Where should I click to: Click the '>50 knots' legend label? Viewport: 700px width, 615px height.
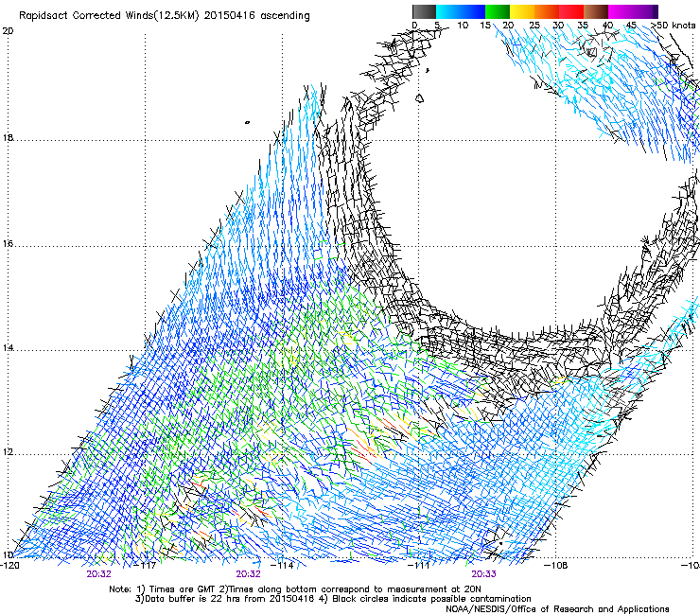[673, 25]
